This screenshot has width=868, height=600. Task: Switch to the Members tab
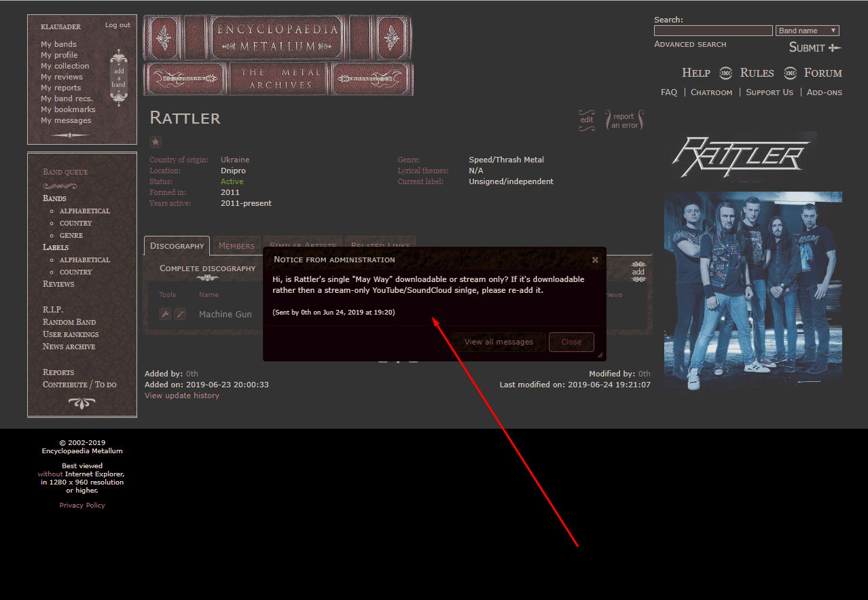236,245
